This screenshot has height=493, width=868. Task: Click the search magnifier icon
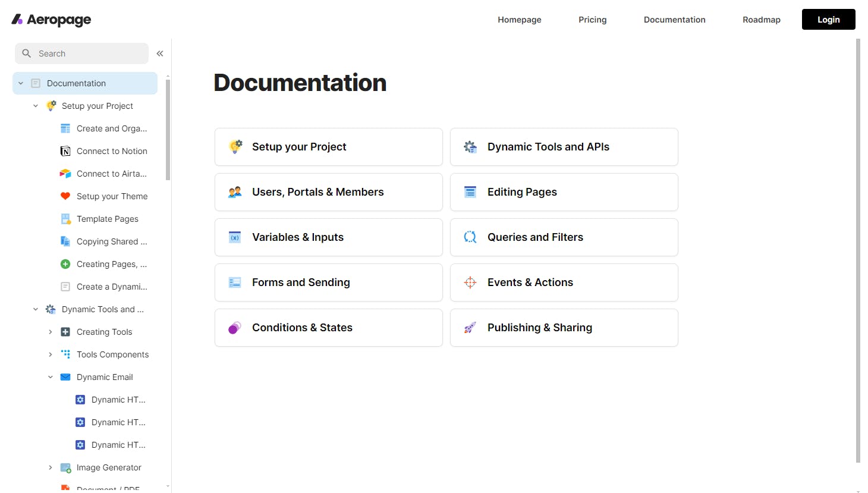(27, 54)
